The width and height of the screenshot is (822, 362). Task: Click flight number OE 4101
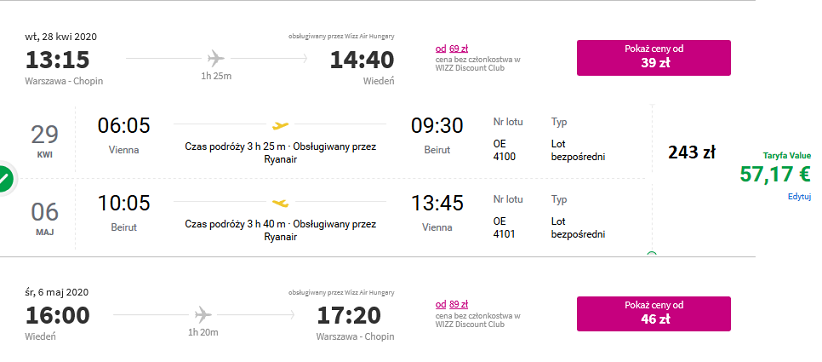[504, 227]
